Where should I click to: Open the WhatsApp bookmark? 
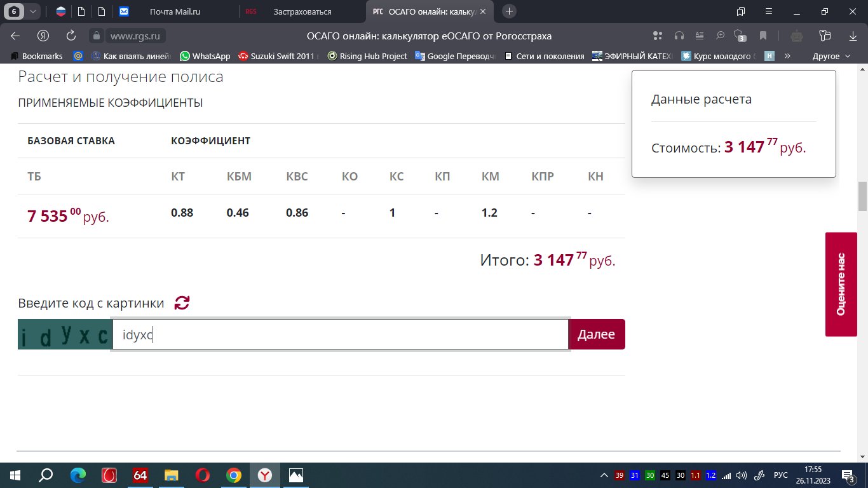[x=205, y=56]
